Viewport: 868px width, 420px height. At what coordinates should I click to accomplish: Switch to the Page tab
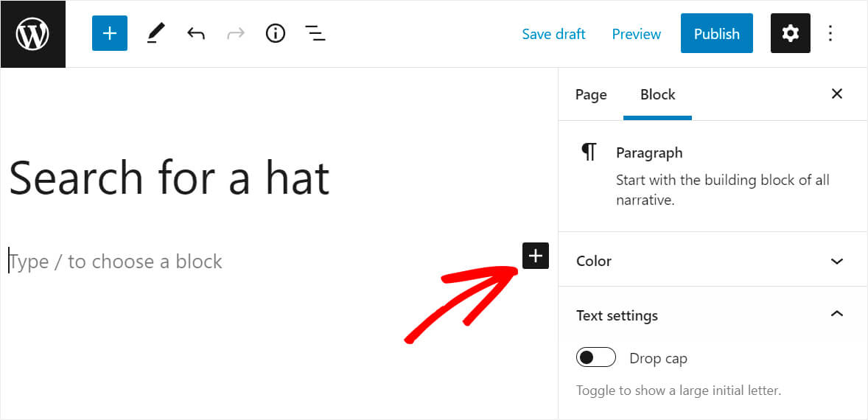[591, 94]
